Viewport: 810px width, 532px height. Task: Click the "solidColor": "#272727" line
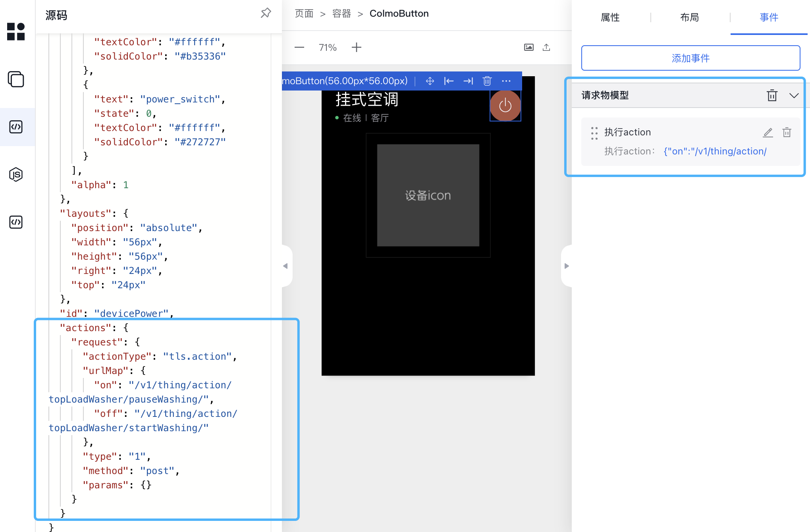click(x=160, y=142)
